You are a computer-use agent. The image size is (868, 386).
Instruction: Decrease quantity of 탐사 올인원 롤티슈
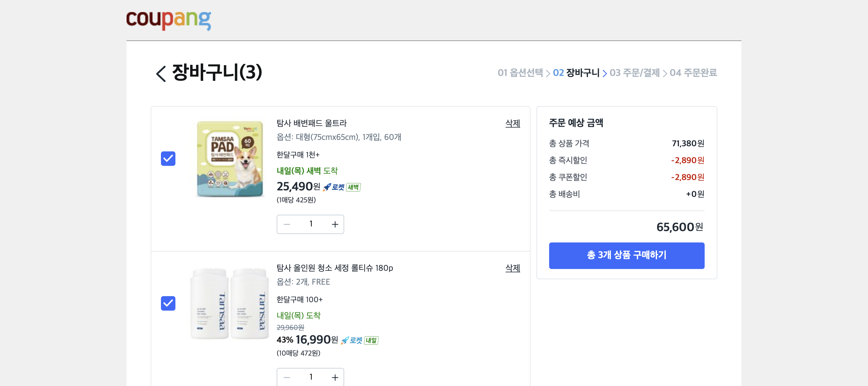pyautogui.click(x=287, y=377)
